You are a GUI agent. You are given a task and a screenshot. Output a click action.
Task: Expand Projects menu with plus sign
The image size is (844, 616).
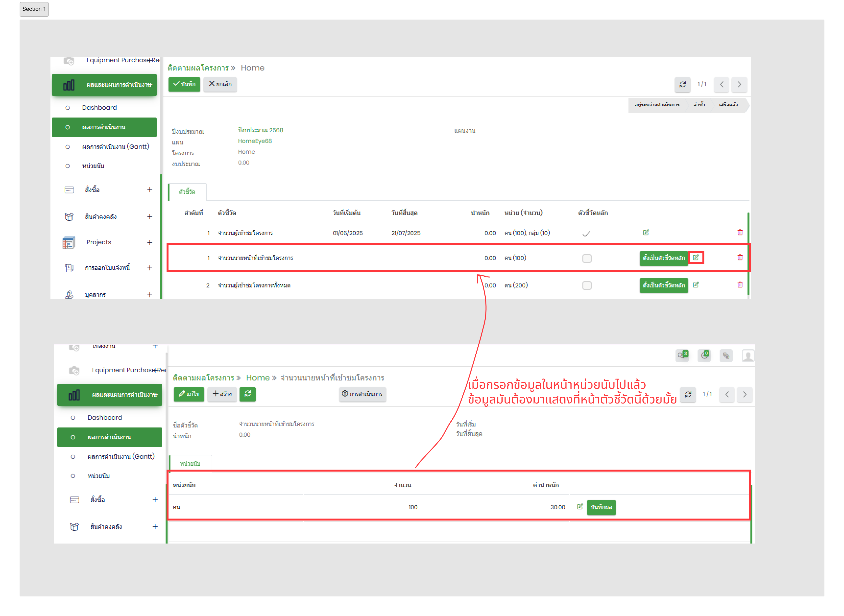pos(150,242)
